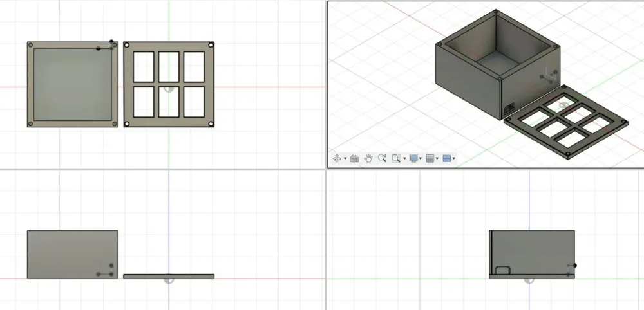The height and width of the screenshot is (310, 644).
Task: Expand the Display Settings dropdown arrow
Action: pos(421,159)
